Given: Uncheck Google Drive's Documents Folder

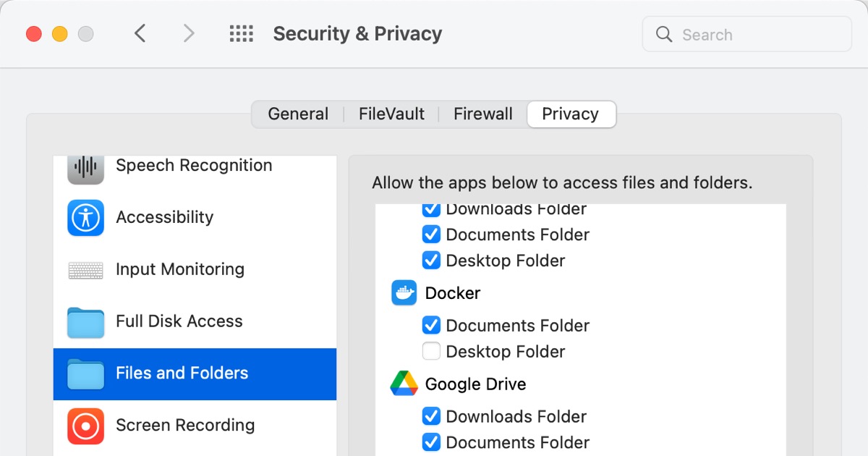Looking at the screenshot, I should pos(431,442).
